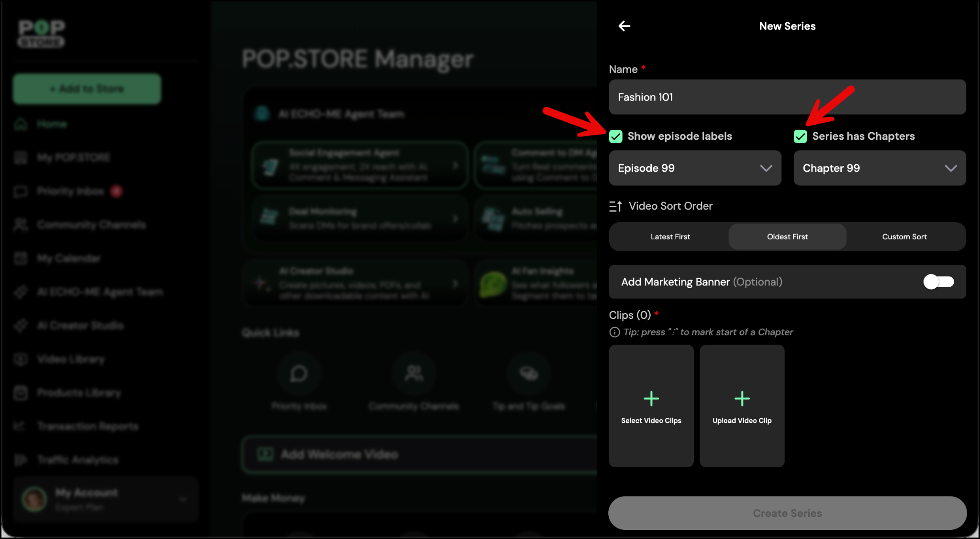The image size is (980, 539).
Task: Click the Name field containing Fashion 101
Action: point(787,97)
